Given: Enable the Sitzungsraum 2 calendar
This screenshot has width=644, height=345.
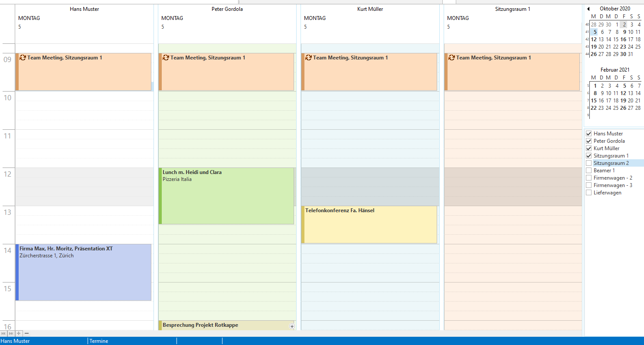Looking at the screenshot, I should tap(589, 163).
